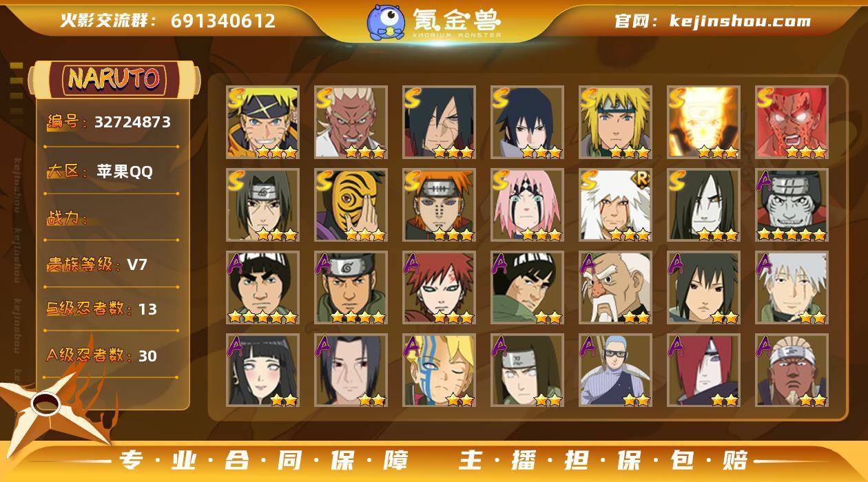Select the old bearded Hokage portrait
The image size is (868, 482).
tap(615, 288)
